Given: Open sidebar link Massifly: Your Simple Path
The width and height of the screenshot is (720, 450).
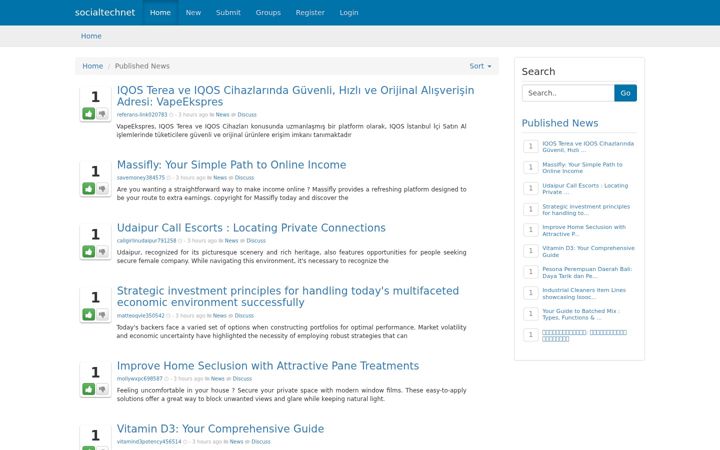Looking at the screenshot, I should 582,168.
